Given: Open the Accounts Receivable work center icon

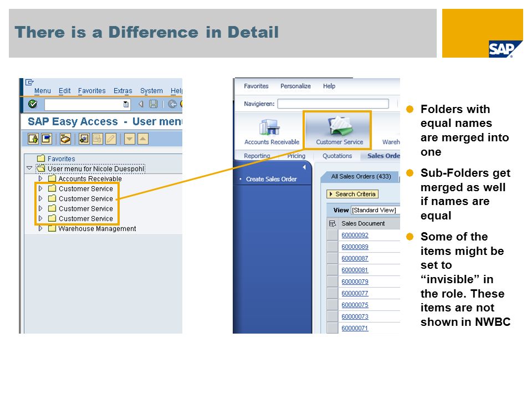Looking at the screenshot, I should (272, 132).
